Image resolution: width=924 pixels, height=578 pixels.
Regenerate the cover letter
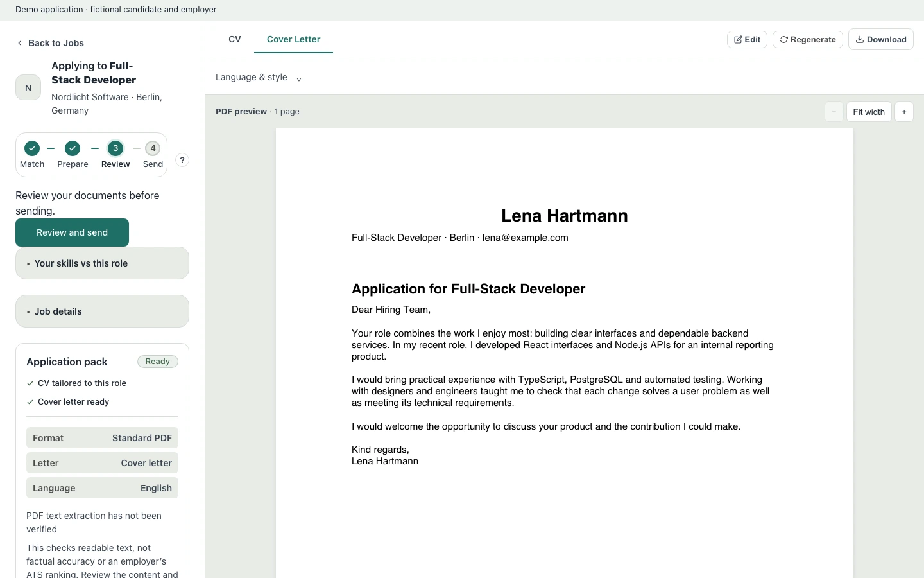[808, 39]
